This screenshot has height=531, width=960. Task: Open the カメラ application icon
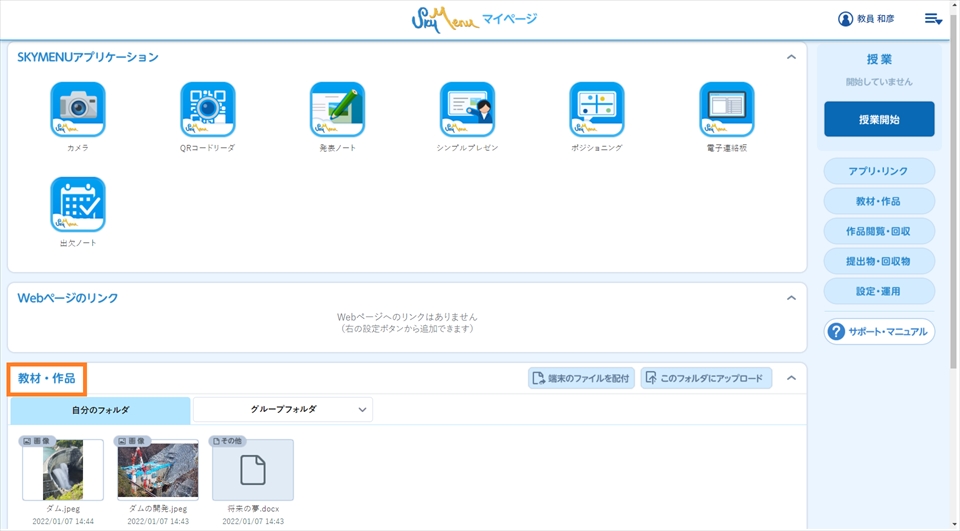tap(78, 109)
